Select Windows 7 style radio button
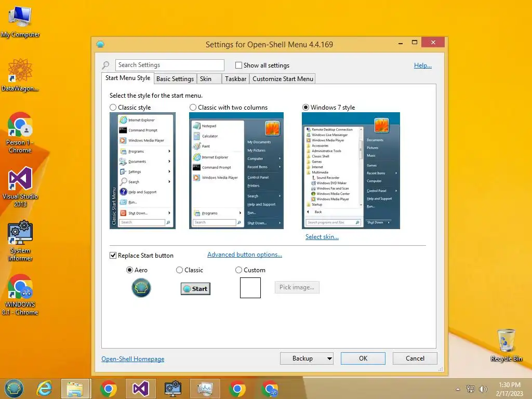 (305, 107)
